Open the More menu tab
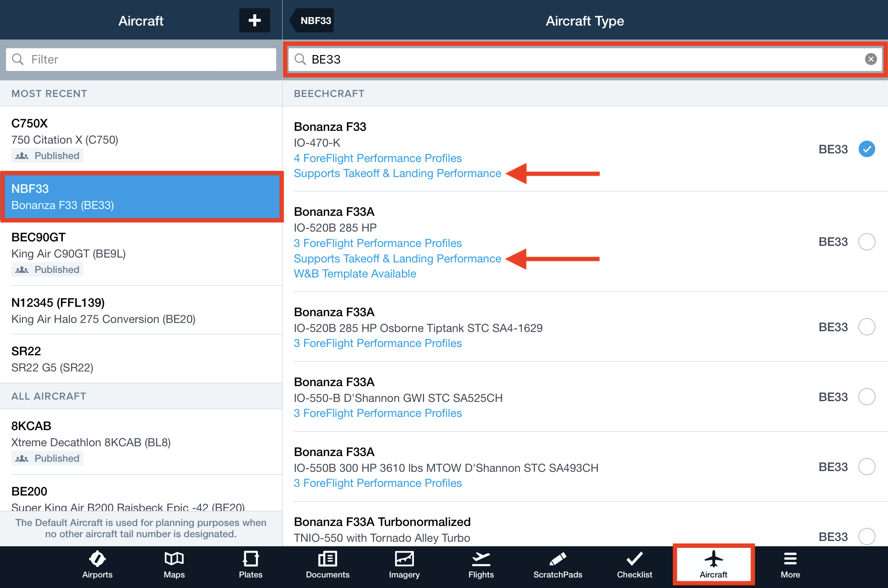 pyautogui.click(x=790, y=565)
